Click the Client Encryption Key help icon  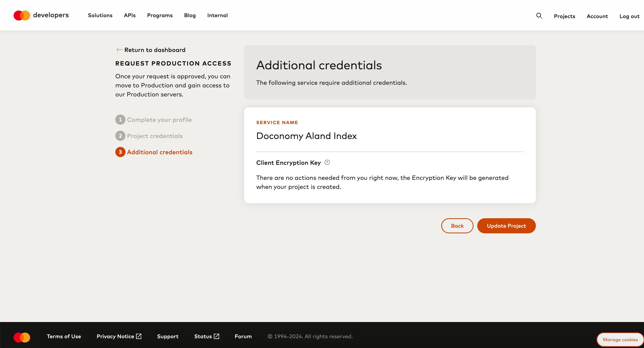[x=327, y=162]
